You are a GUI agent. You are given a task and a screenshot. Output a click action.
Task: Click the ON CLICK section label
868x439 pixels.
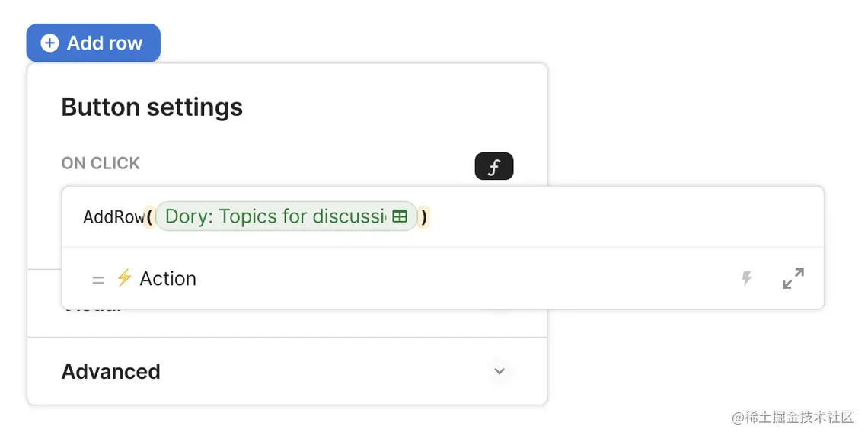pyautogui.click(x=101, y=163)
